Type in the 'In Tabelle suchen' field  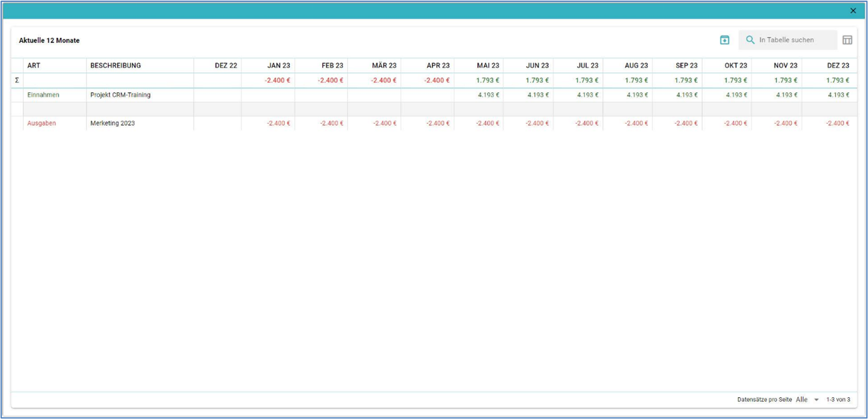(x=794, y=40)
